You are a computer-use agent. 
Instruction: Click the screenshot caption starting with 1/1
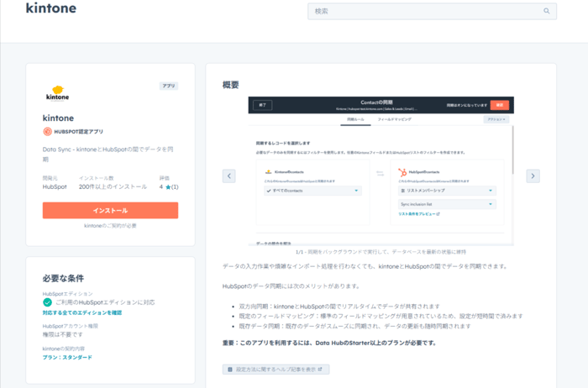point(381,252)
